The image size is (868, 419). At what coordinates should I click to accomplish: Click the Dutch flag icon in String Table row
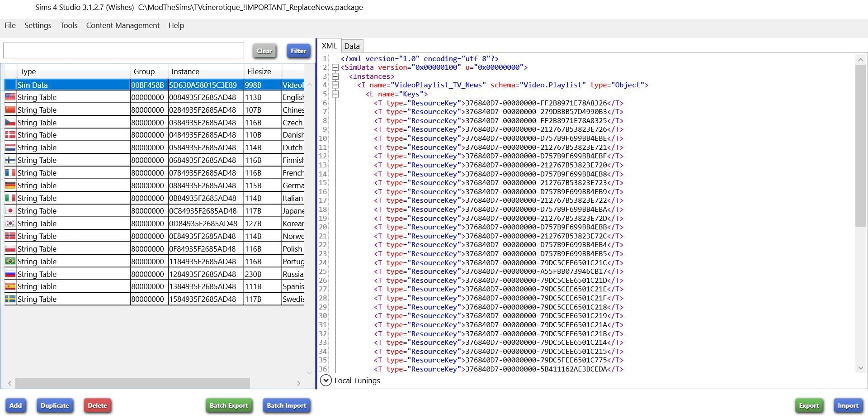(10, 147)
